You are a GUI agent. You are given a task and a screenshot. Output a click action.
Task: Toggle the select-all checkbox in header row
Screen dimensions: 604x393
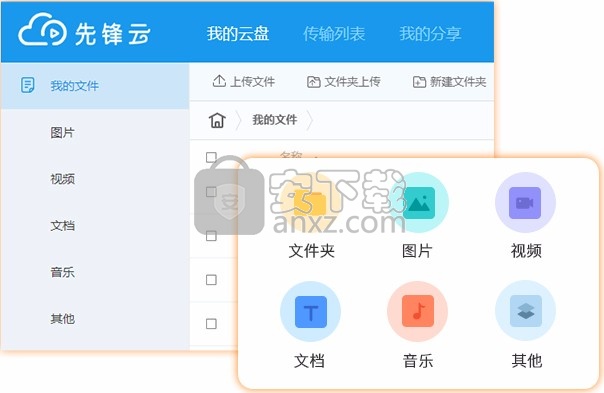211,157
